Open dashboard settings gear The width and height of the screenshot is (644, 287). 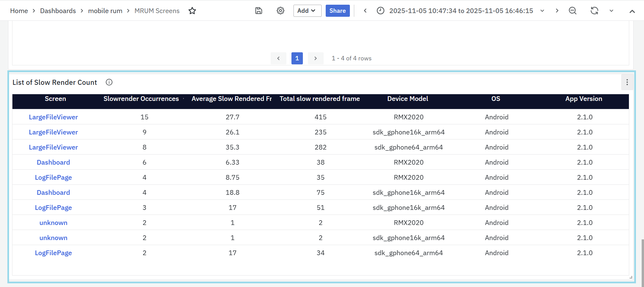pos(280,11)
